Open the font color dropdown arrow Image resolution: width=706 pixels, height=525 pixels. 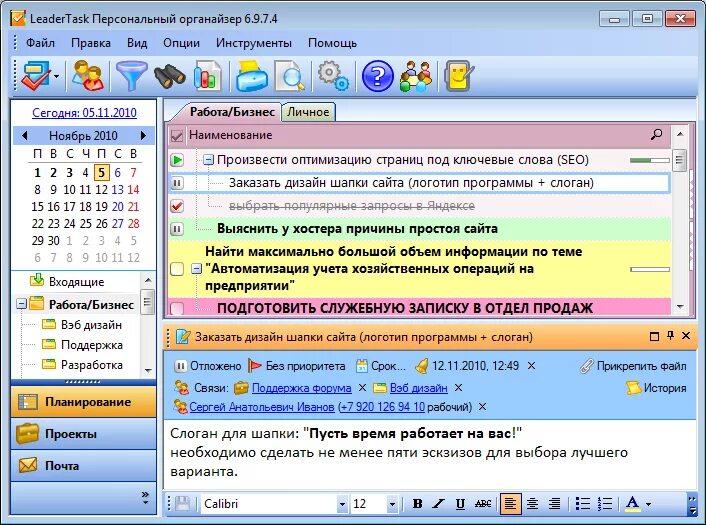point(648,504)
